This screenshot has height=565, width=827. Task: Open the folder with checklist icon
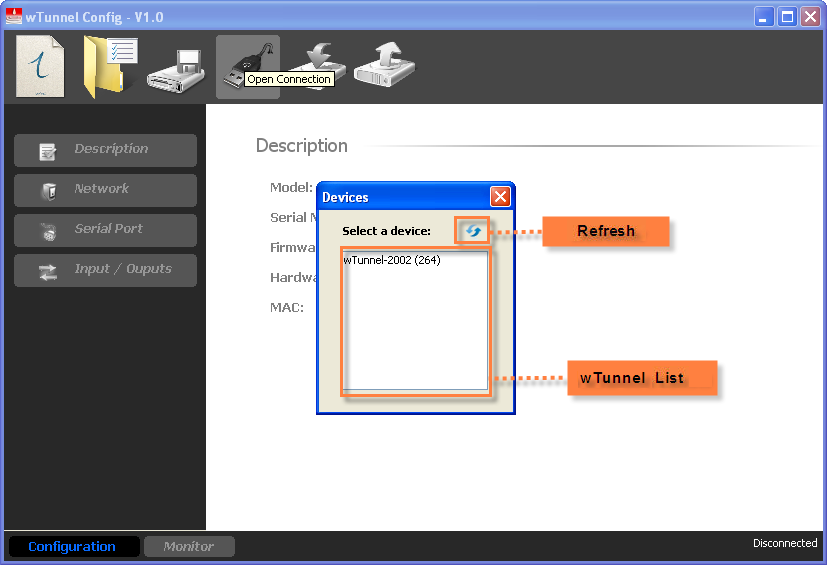point(108,67)
